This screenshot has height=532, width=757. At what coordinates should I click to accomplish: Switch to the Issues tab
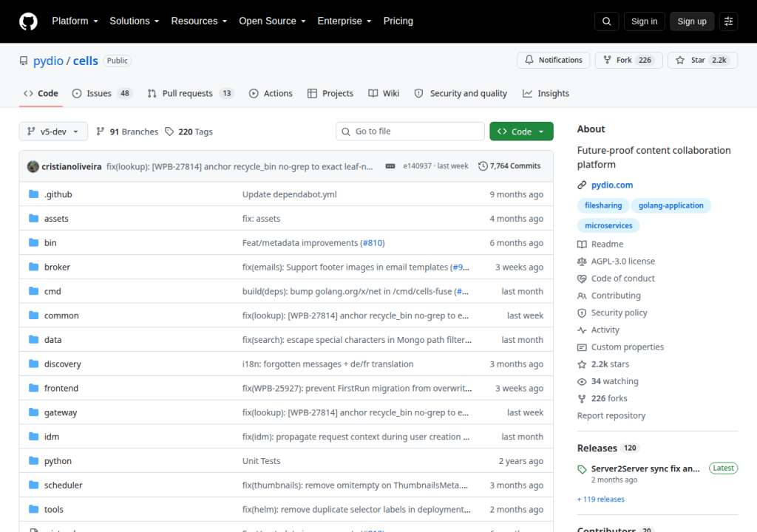[102, 93]
